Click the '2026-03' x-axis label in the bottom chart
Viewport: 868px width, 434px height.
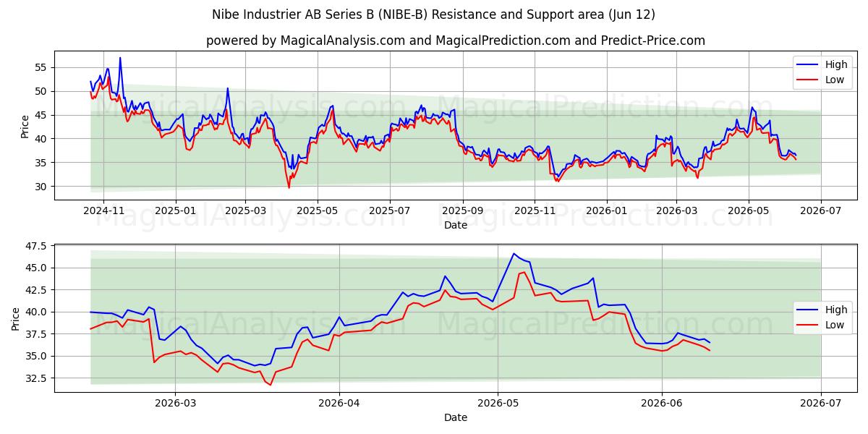coord(176,403)
